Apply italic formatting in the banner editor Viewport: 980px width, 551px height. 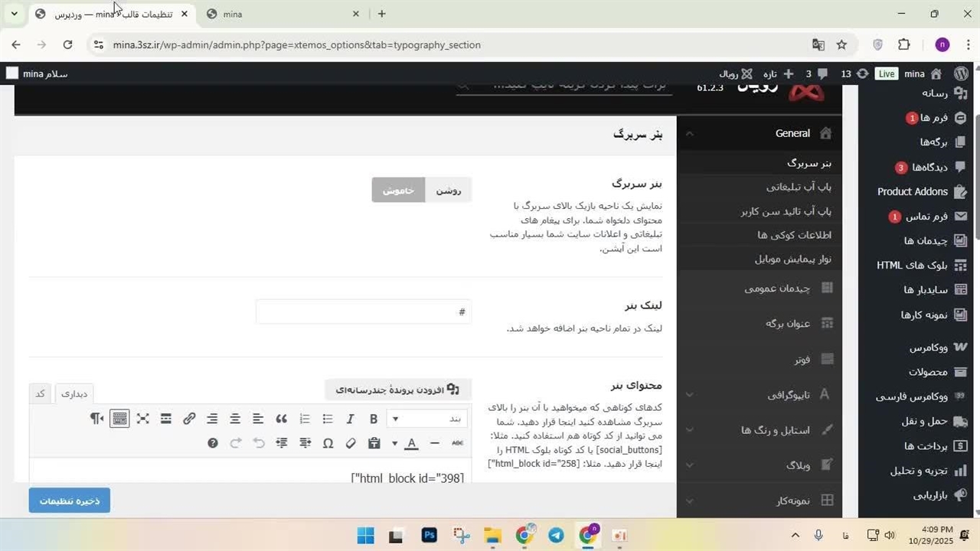pos(351,419)
